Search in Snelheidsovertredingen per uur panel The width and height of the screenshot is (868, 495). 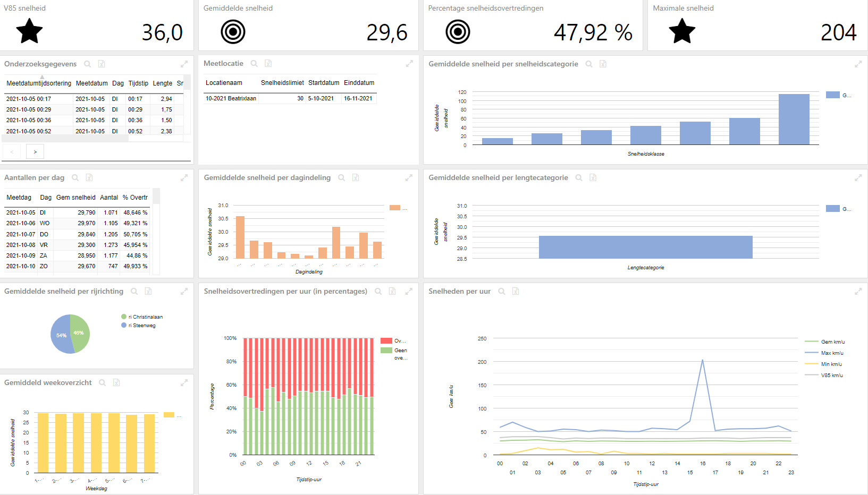(x=378, y=291)
